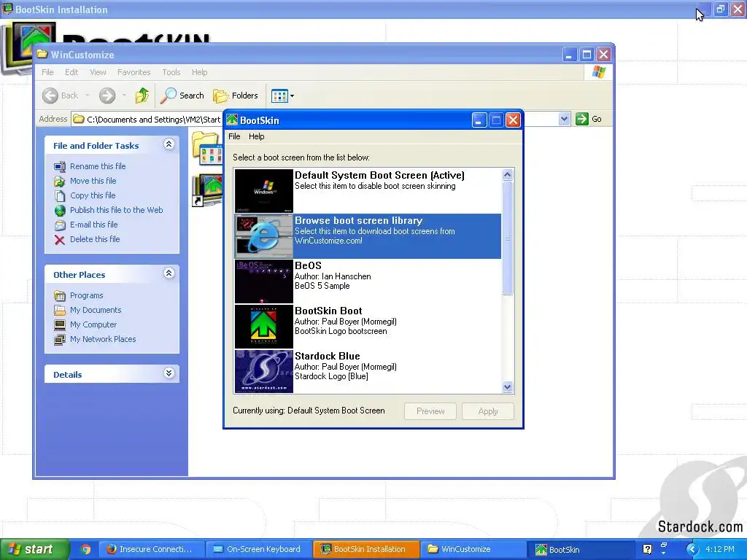Collapse the Other Places panel
The width and height of the screenshot is (747, 560).
pos(169,273)
